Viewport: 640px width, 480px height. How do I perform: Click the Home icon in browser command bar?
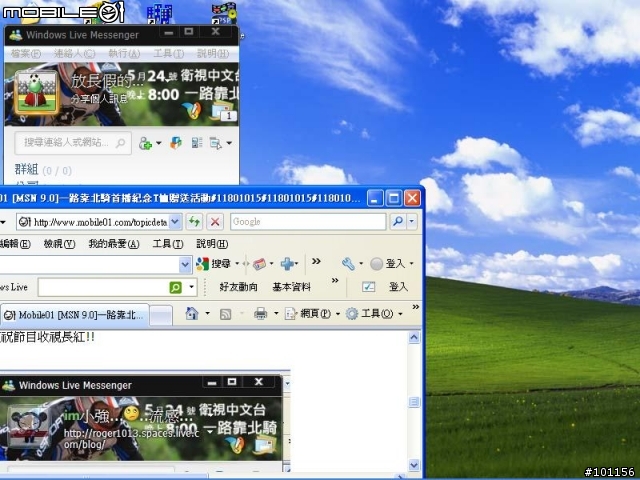tap(192, 313)
